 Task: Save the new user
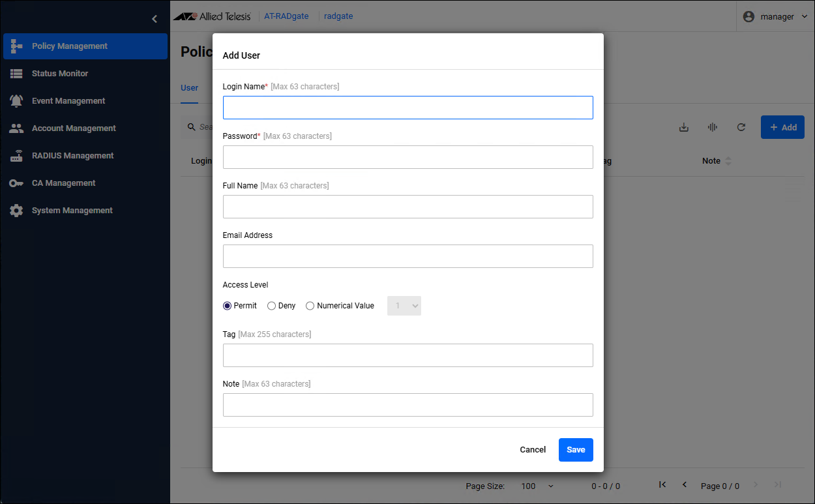[576, 450]
